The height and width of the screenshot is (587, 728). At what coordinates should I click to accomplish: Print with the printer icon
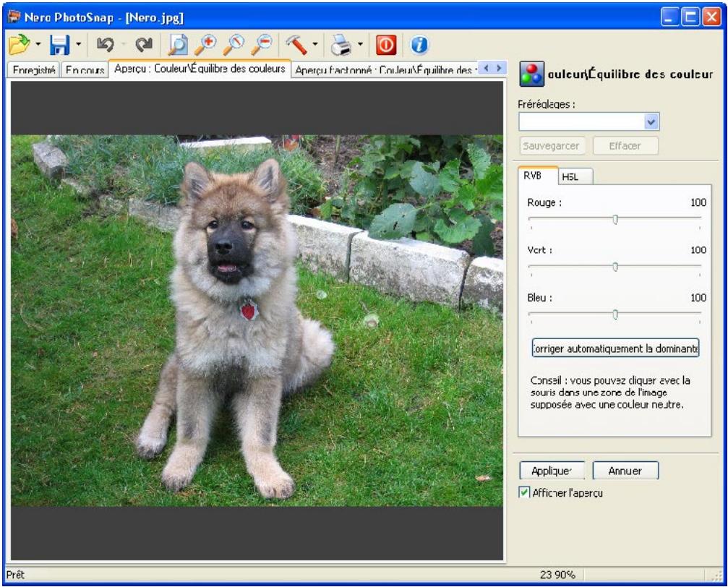341,45
